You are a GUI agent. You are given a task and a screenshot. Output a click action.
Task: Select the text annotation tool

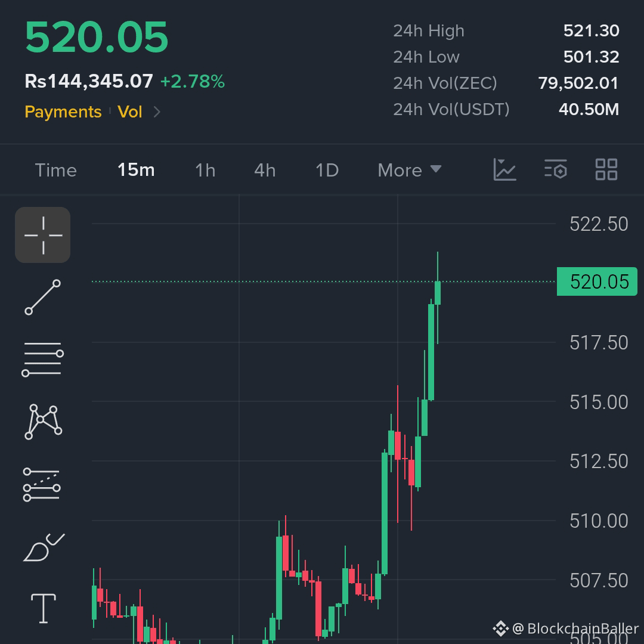click(x=44, y=608)
